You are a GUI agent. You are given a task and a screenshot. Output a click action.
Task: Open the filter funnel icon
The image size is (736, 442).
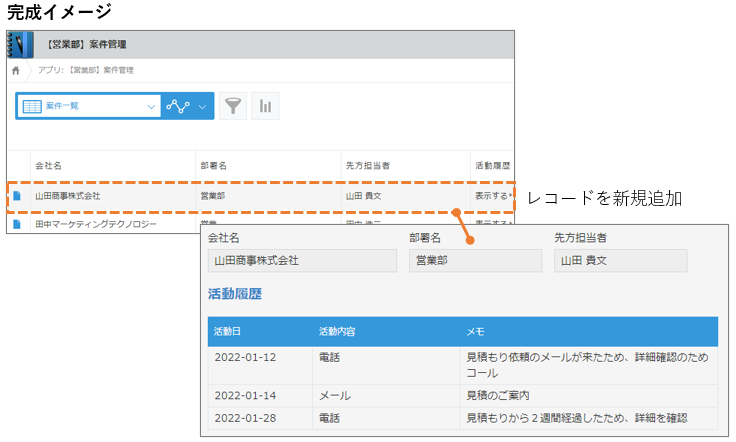point(232,106)
